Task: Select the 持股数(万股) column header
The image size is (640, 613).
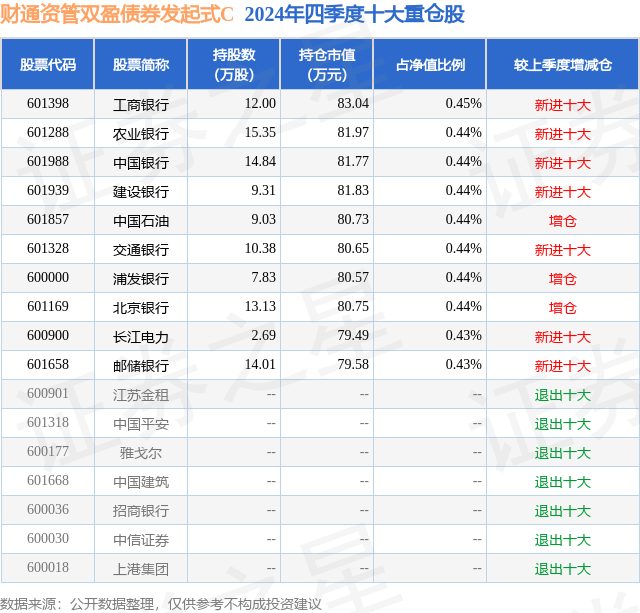Action: pyautogui.click(x=234, y=64)
